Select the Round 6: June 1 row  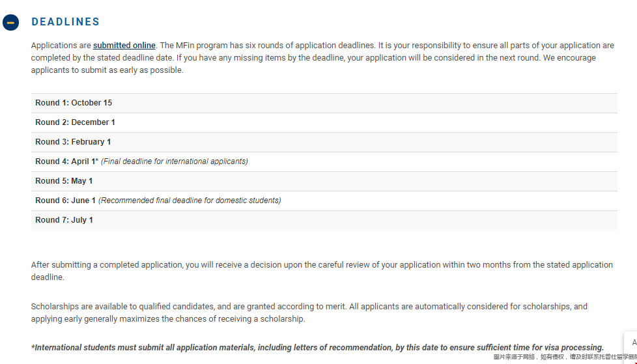pos(324,201)
